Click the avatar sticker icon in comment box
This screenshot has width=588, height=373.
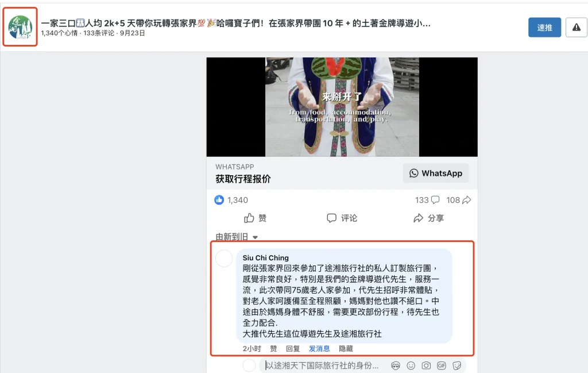point(396,366)
